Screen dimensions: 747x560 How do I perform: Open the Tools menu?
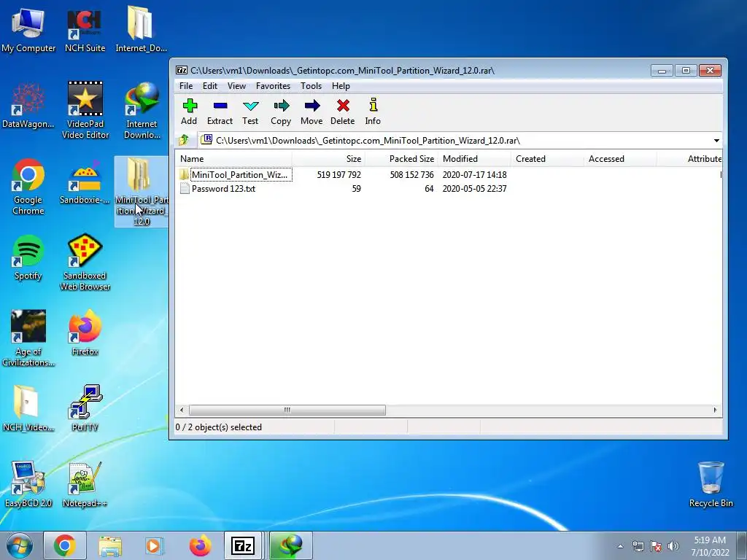[311, 86]
